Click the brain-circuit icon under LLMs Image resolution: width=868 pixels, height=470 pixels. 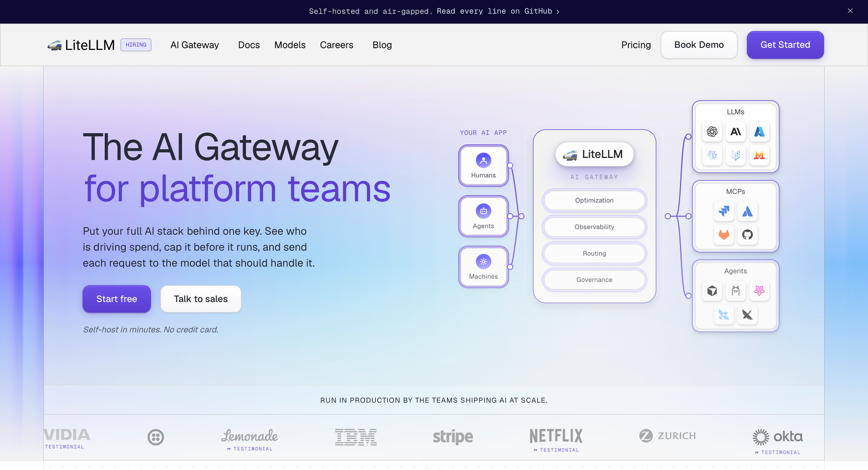click(x=712, y=155)
